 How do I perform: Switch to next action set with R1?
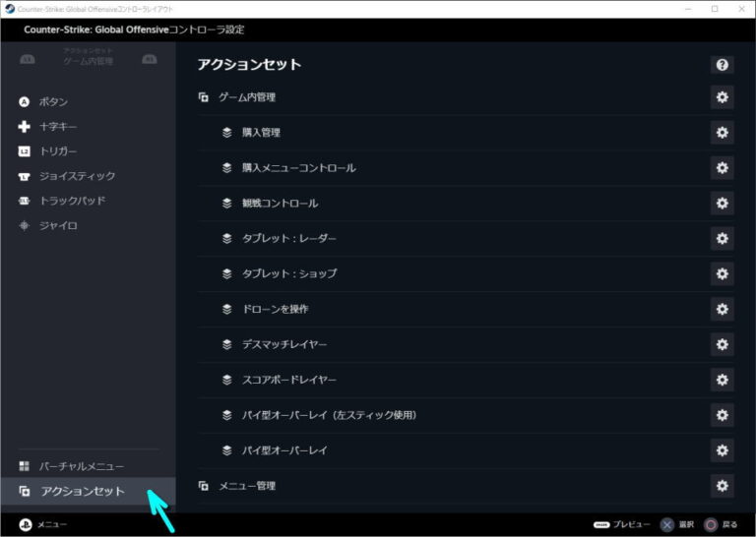click(150, 59)
